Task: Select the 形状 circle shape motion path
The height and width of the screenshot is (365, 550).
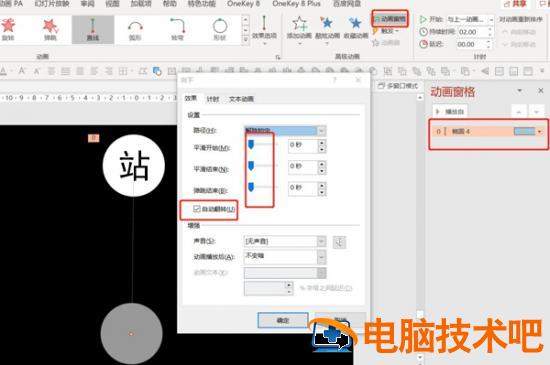Action: (x=220, y=29)
